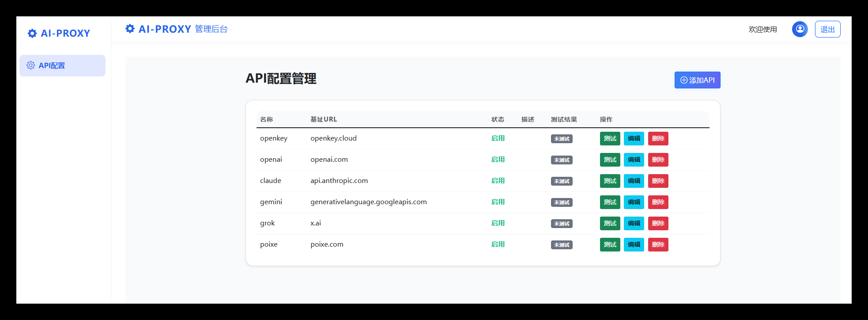This screenshot has height=320, width=868.
Task: Select the openai.com URL cell
Action: point(329,160)
